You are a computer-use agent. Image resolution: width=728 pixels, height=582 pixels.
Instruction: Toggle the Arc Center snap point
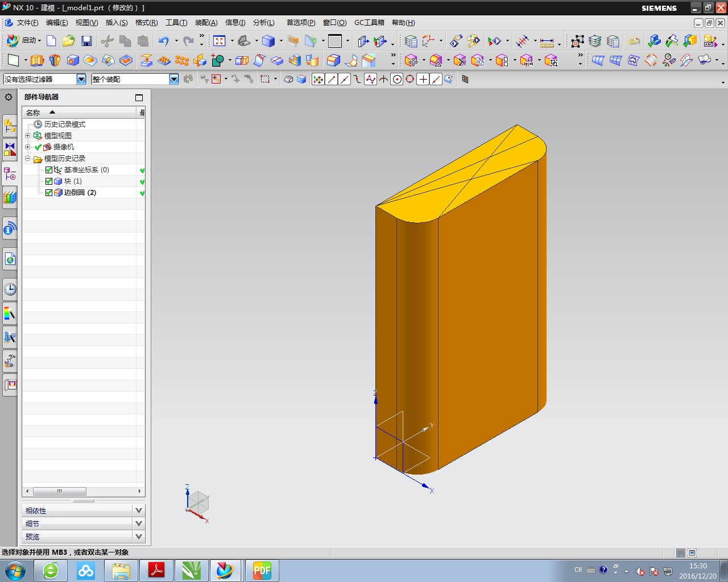397,80
